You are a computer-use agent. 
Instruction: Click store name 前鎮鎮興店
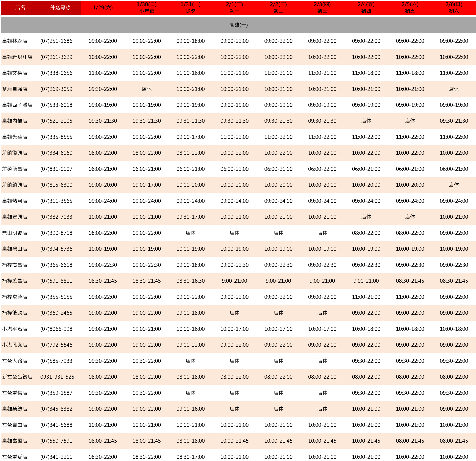click(15, 185)
